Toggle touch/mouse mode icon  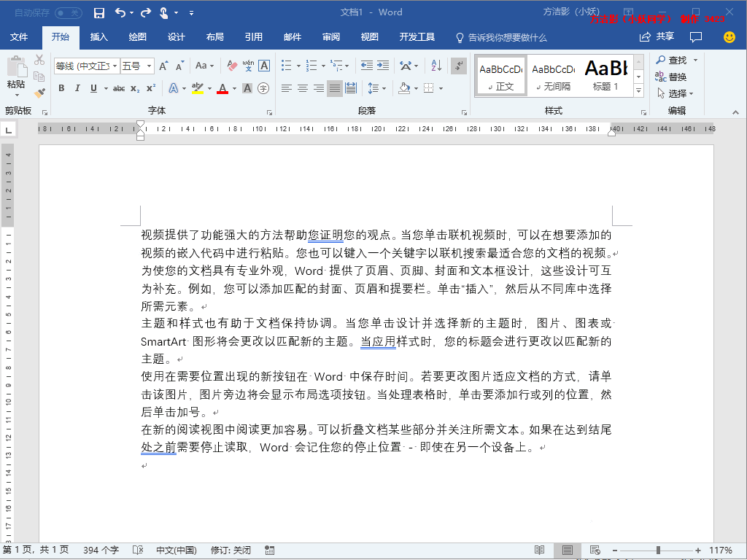tap(163, 13)
